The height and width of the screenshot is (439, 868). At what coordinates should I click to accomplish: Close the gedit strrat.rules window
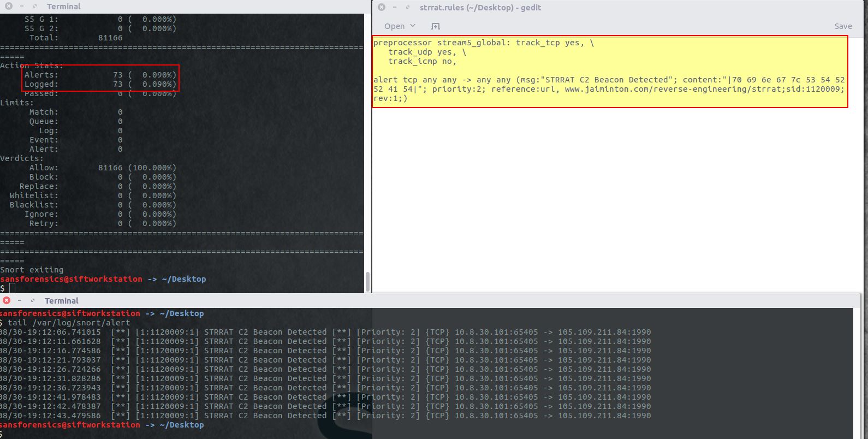(382, 7)
